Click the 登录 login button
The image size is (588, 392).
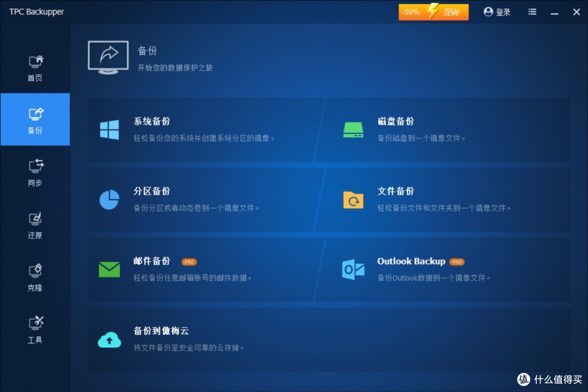497,12
